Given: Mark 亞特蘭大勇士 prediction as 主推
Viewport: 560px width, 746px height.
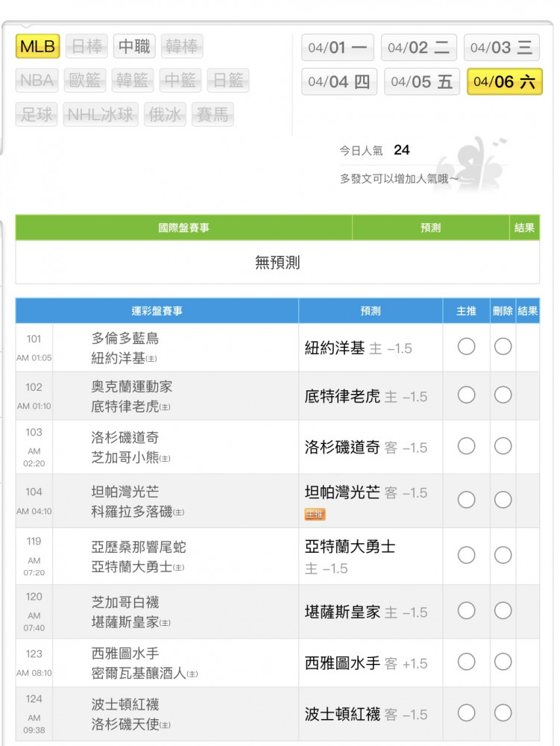Looking at the screenshot, I should 466,555.
